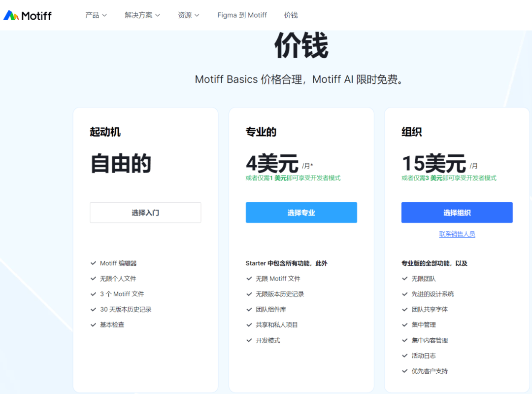This screenshot has width=532, height=394.
Task: Click 30 天版本历史记录 feature
Action: (x=126, y=309)
